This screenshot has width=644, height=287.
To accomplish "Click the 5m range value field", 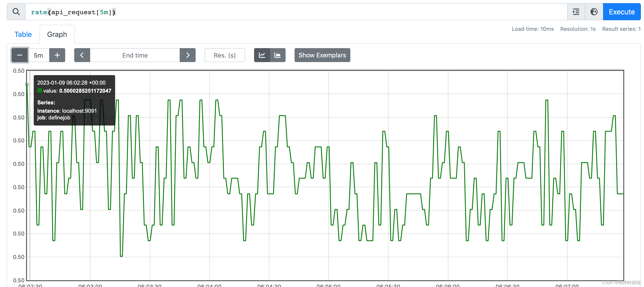I will (38, 55).
